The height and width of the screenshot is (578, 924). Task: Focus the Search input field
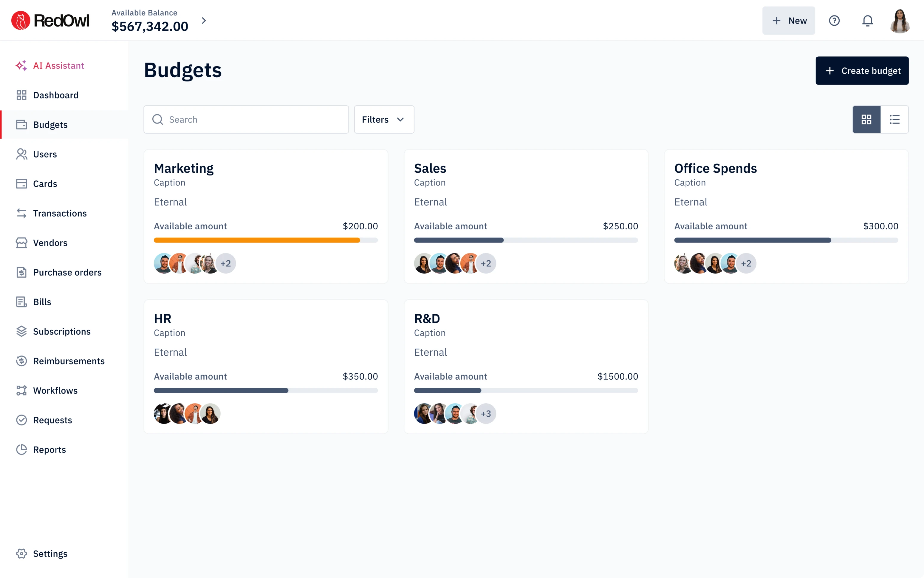[x=252, y=120]
